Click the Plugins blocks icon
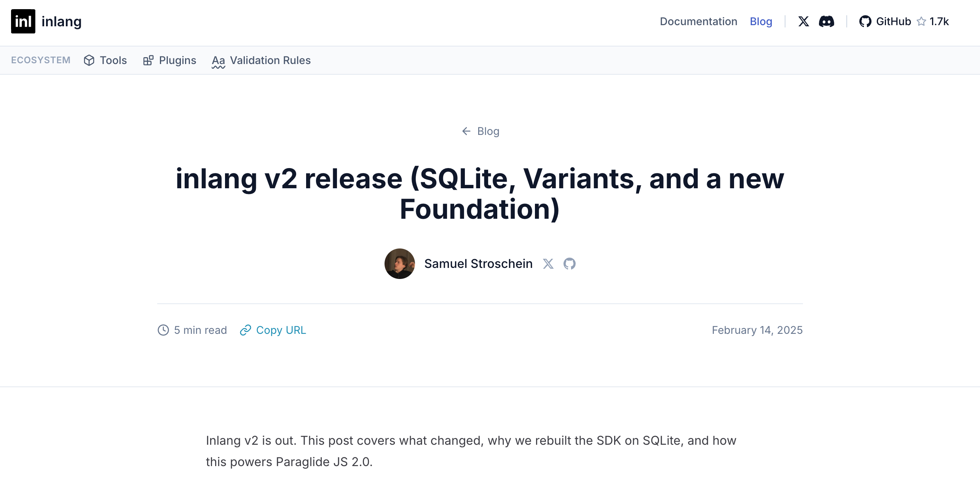980x484 pixels. pyautogui.click(x=148, y=60)
